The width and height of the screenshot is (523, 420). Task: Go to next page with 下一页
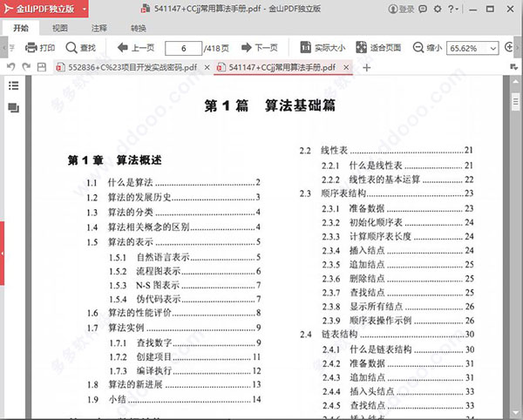pos(260,48)
